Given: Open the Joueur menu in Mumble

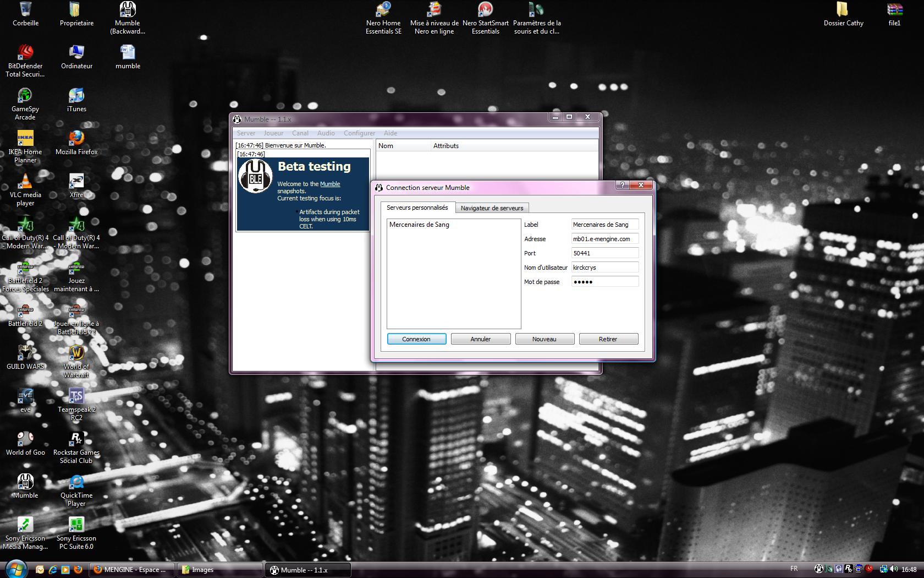Looking at the screenshot, I should [x=273, y=133].
